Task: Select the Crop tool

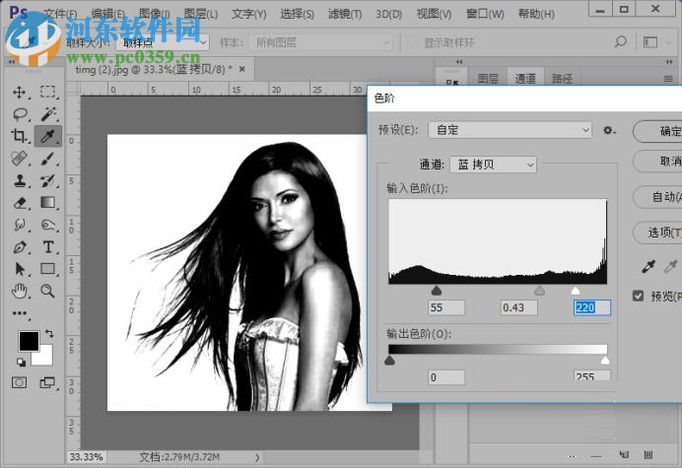Action: pyautogui.click(x=19, y=136)
